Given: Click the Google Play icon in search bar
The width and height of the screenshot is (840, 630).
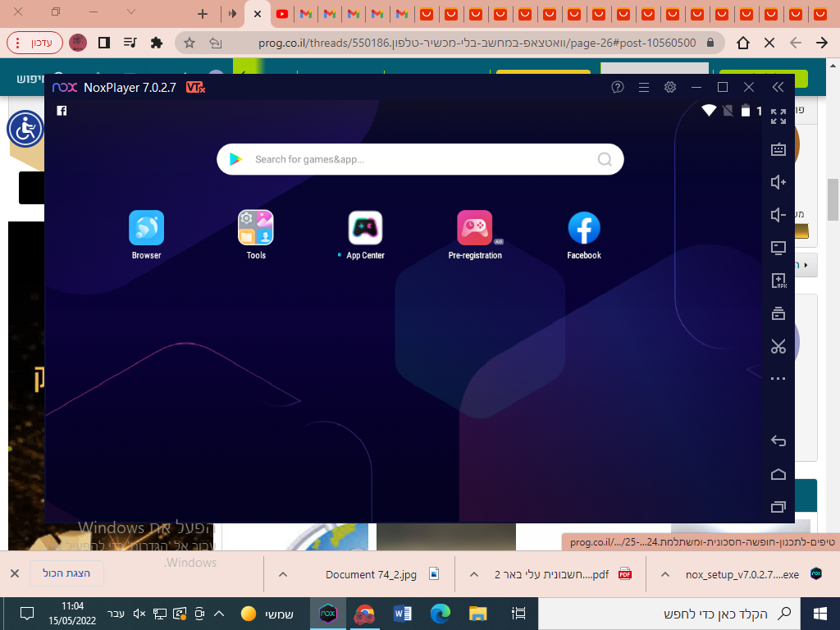Looking at the screenshot, I should point(235,159).
